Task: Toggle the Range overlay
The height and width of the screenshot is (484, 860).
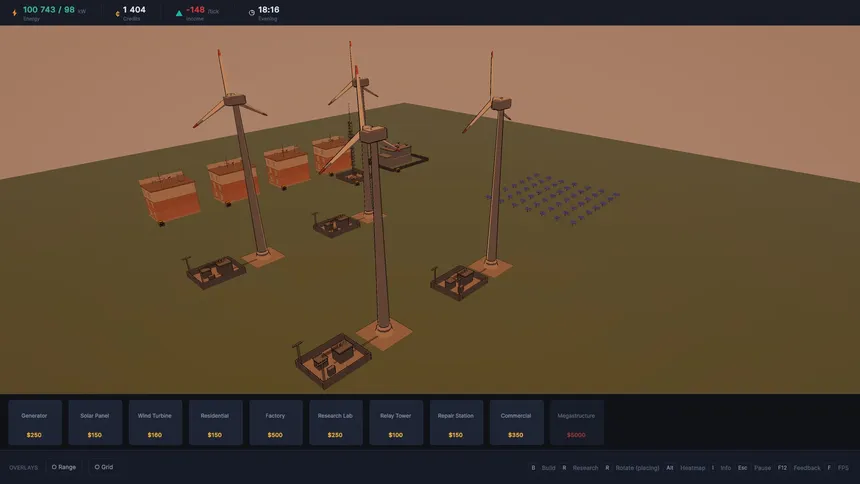Action: [64, 467]
